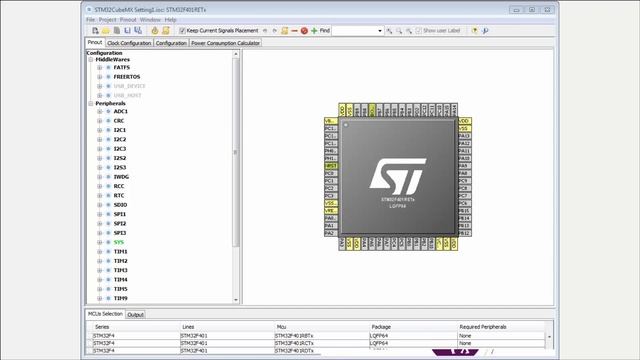The height and width of the screenshot is (360, 640).
Task: Select pin PB12 on the chip
Action: click(464, 233)
